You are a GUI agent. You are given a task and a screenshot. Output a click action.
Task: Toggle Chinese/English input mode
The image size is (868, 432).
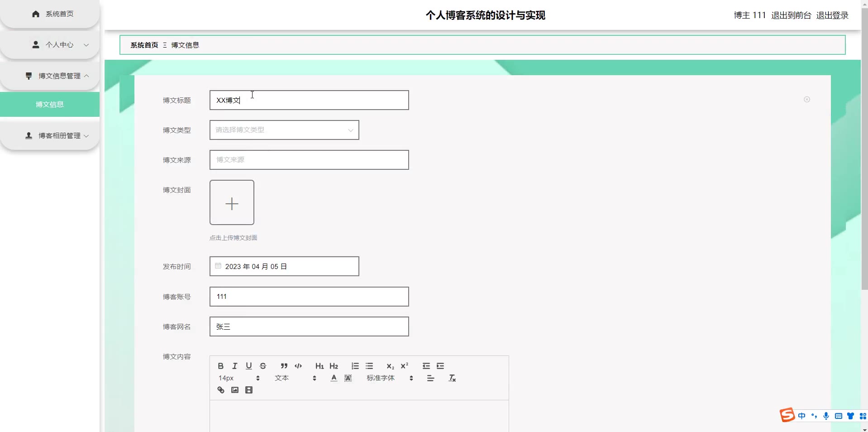click(x=802, y=416)
